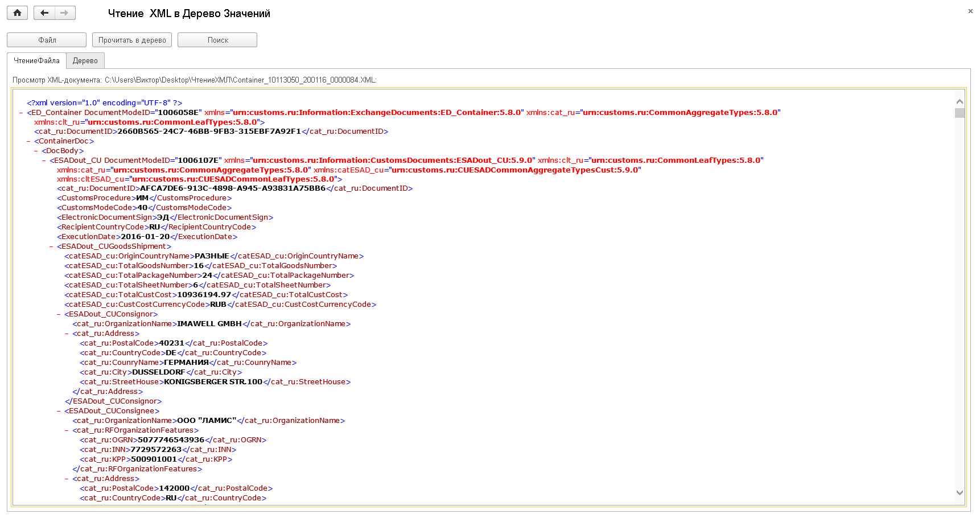Click the CustomsModeCode value 40

[x=142, y=208]
